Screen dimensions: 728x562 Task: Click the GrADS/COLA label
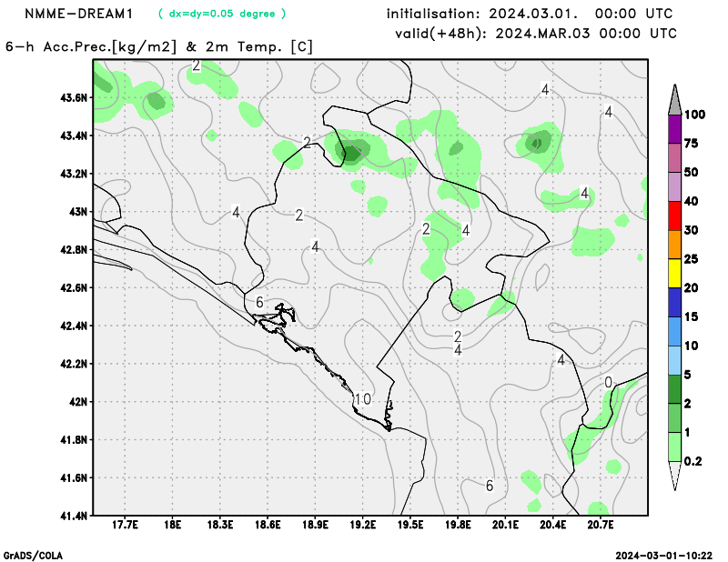[x=33, y=556]
